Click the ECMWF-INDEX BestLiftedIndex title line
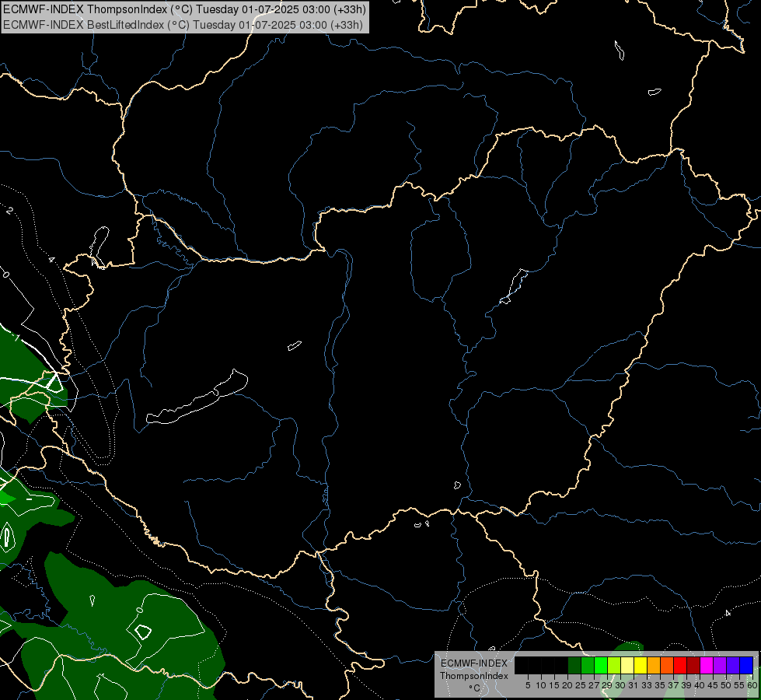 point(183,24)
